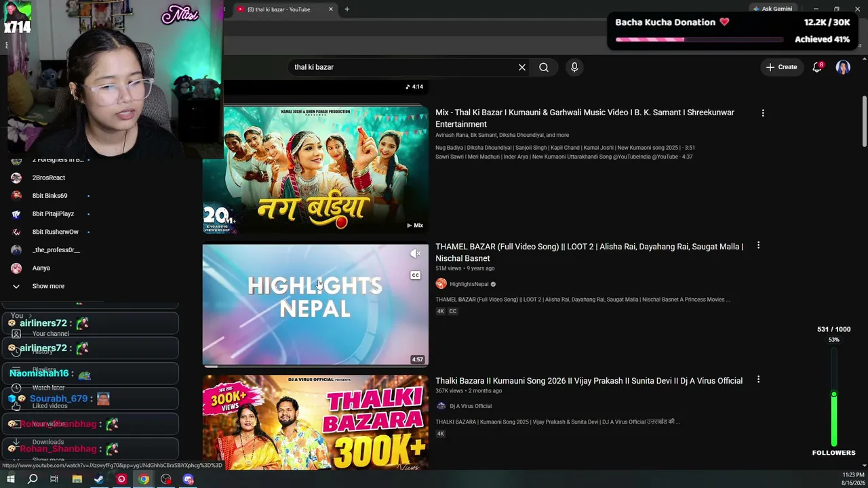Open 8bit PitajiPlayz avatar in sidebar

tap(16, 213)
